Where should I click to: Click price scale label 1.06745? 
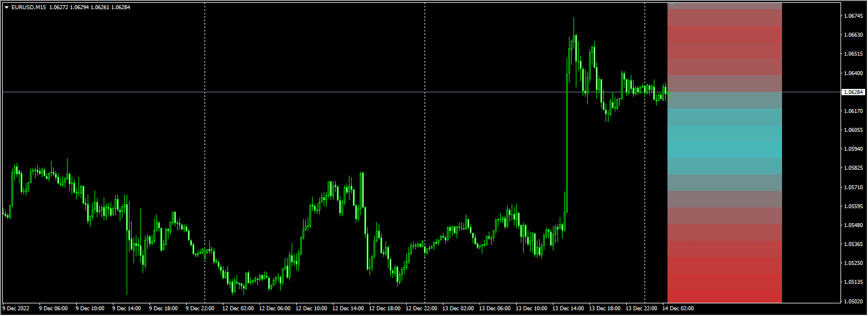tap(854, 16)
